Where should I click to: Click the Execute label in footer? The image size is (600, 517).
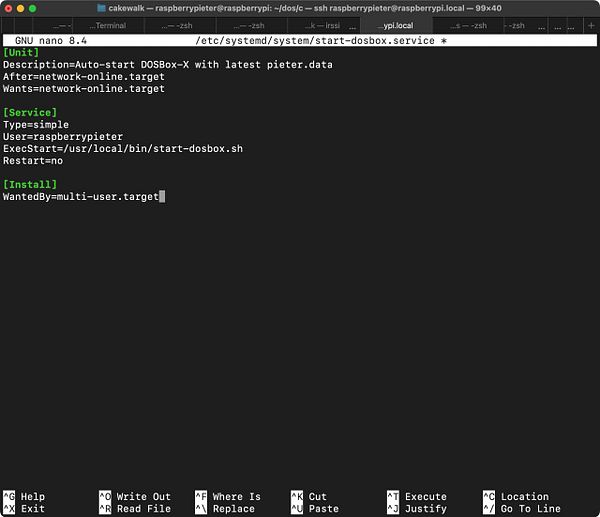pyautogui.click(x=426, y=497)
